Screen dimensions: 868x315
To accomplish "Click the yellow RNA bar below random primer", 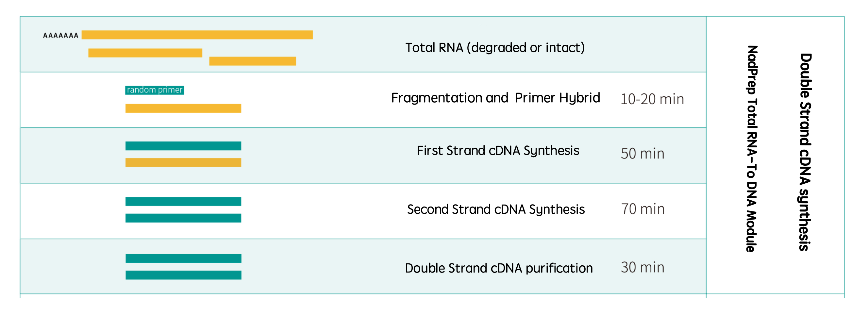I will click(x=183, y=108).
